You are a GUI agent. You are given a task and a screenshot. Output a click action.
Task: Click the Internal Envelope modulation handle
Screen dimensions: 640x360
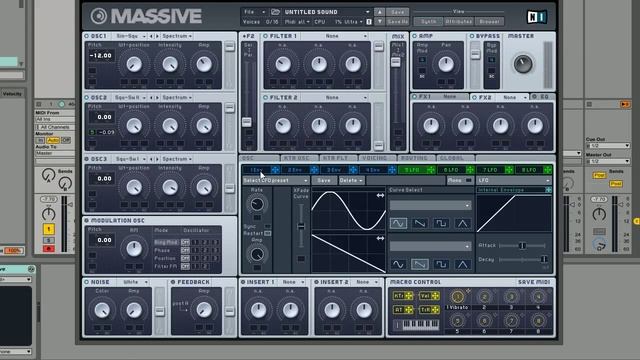[x=549, y=190]
